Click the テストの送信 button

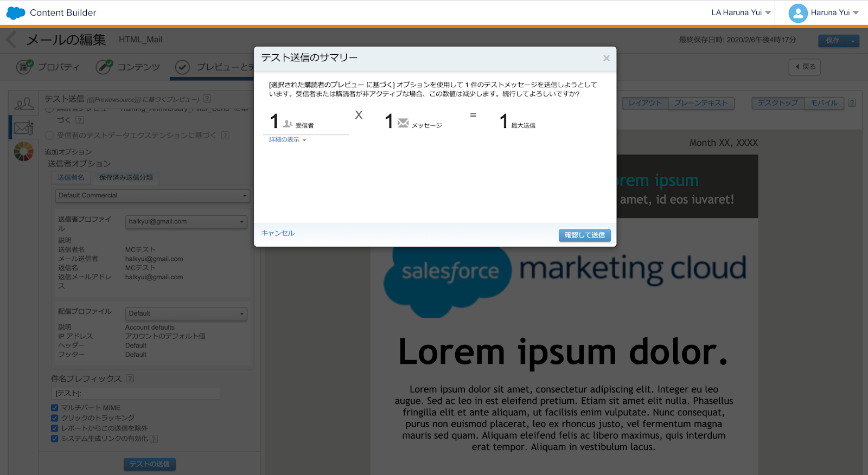150,464
